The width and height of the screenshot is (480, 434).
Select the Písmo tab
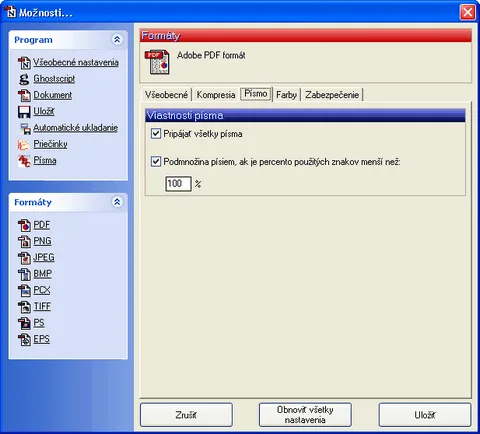tap(256, 94)
